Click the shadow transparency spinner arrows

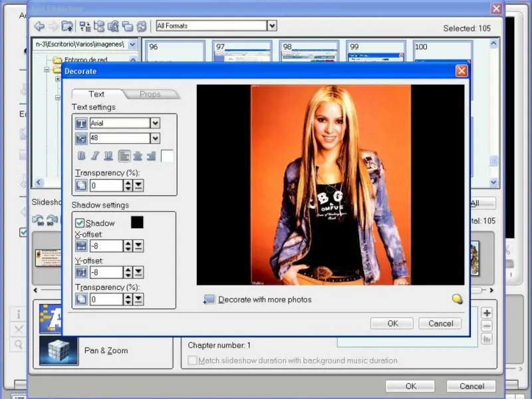(128, 299)
